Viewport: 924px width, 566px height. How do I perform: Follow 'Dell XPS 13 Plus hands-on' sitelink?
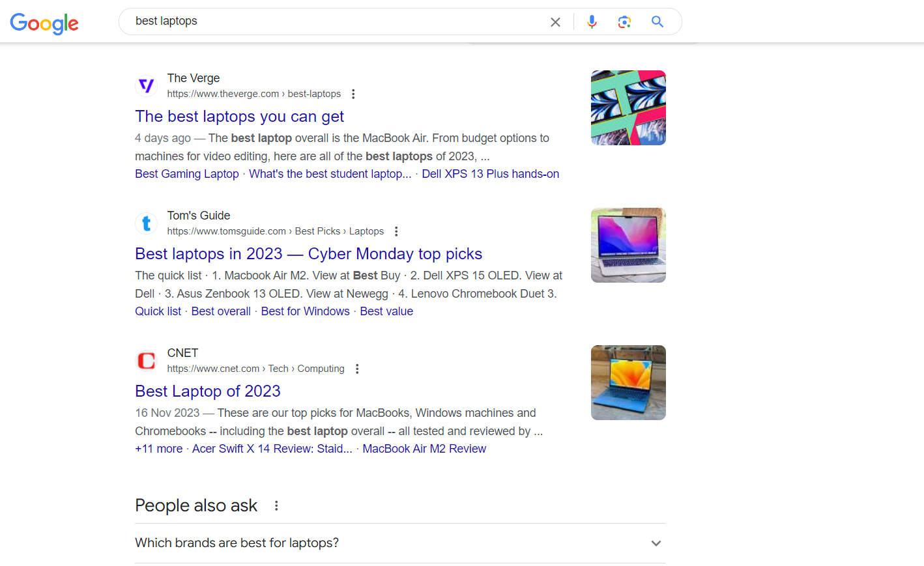tap(490, 174)
